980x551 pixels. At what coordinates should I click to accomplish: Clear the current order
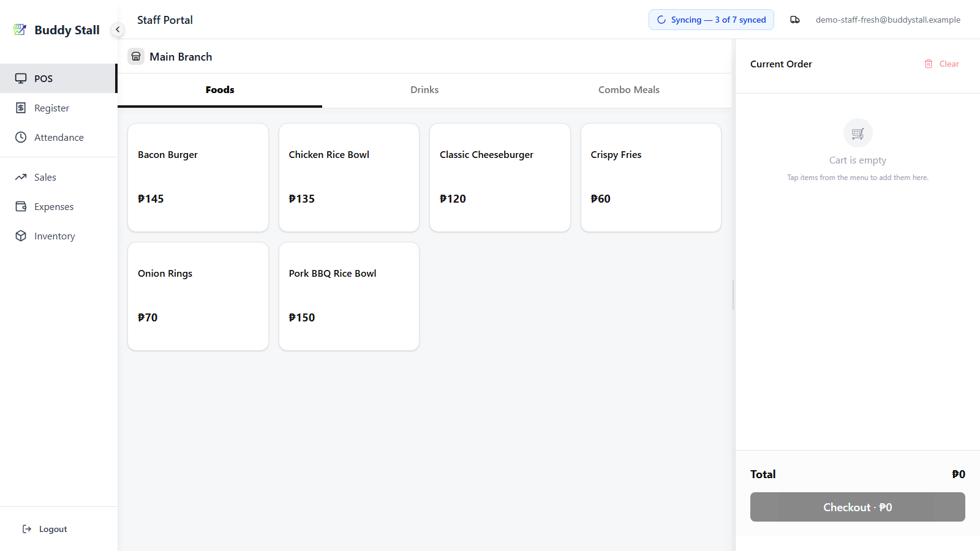tap(941, 64)
